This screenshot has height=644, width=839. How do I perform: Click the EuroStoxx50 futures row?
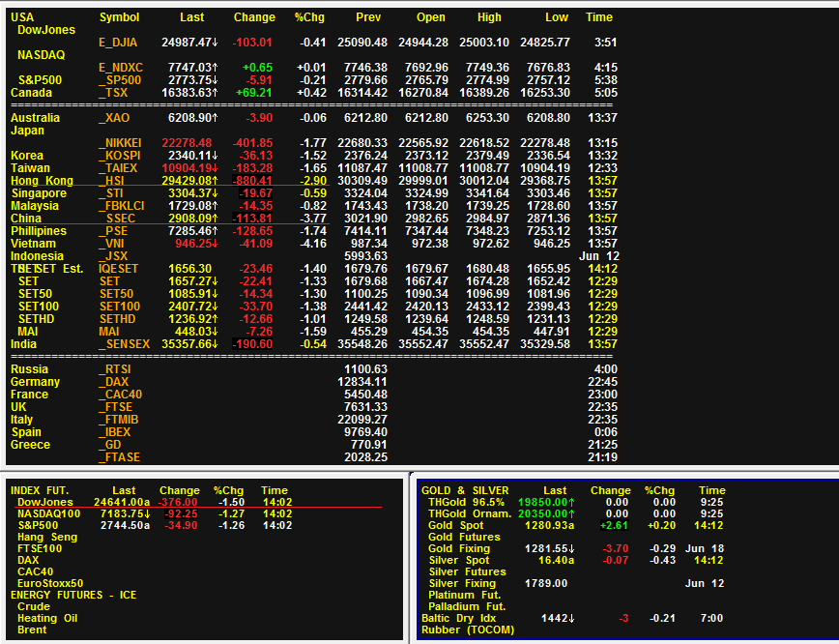[50, 583]
